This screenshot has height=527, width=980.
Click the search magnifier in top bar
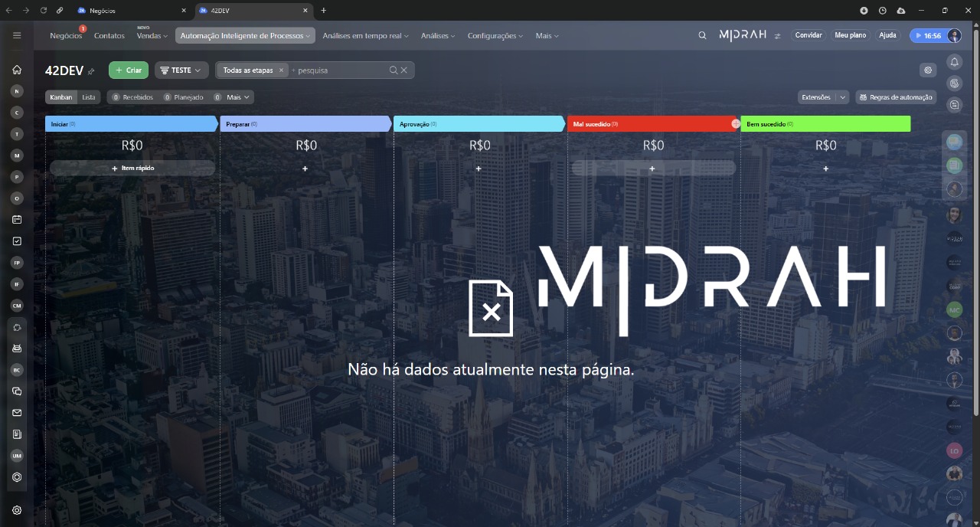pos(702,35)
